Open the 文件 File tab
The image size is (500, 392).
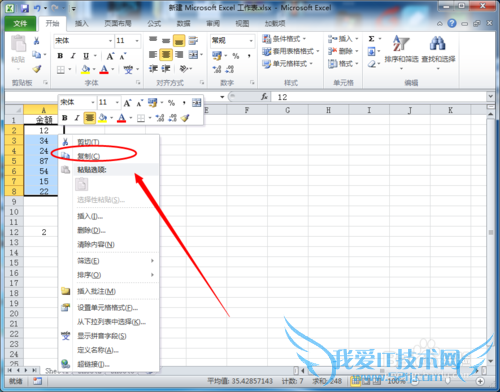click(20, 23)
